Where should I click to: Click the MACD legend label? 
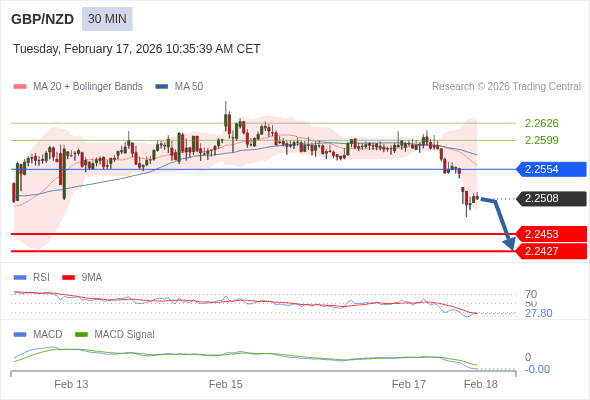tap(48, 335)
